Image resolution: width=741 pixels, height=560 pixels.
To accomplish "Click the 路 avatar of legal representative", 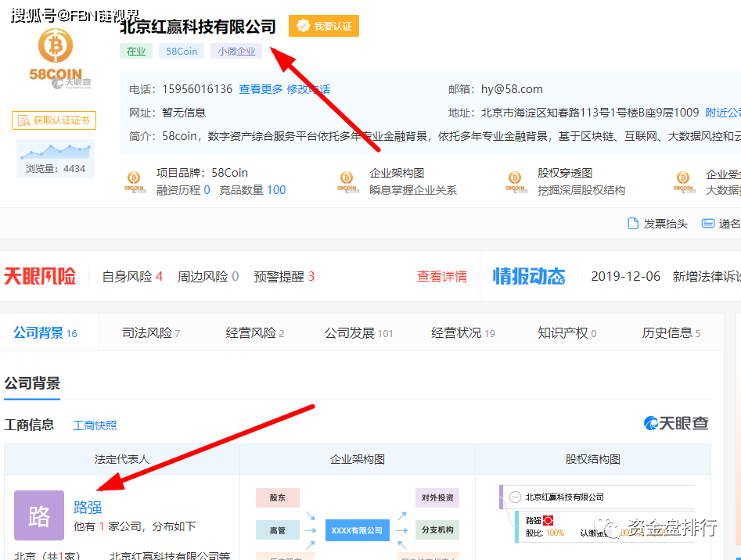I will click(39, 515).
